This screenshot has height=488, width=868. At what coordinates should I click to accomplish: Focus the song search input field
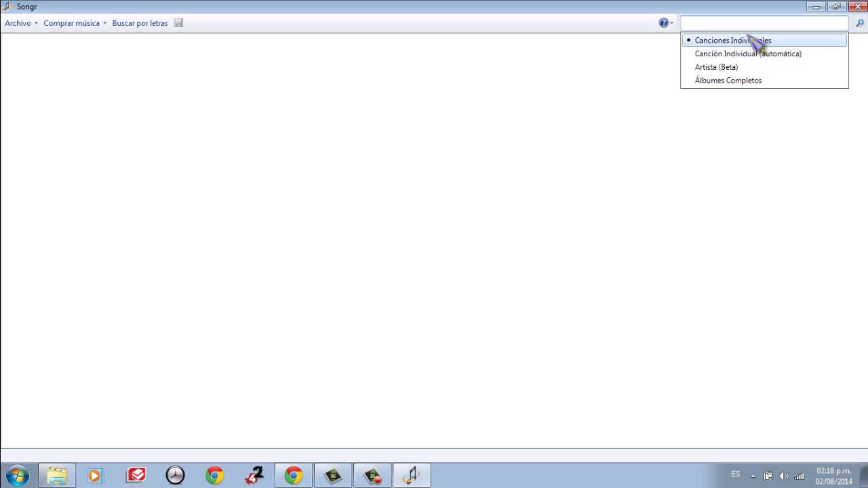764,23
